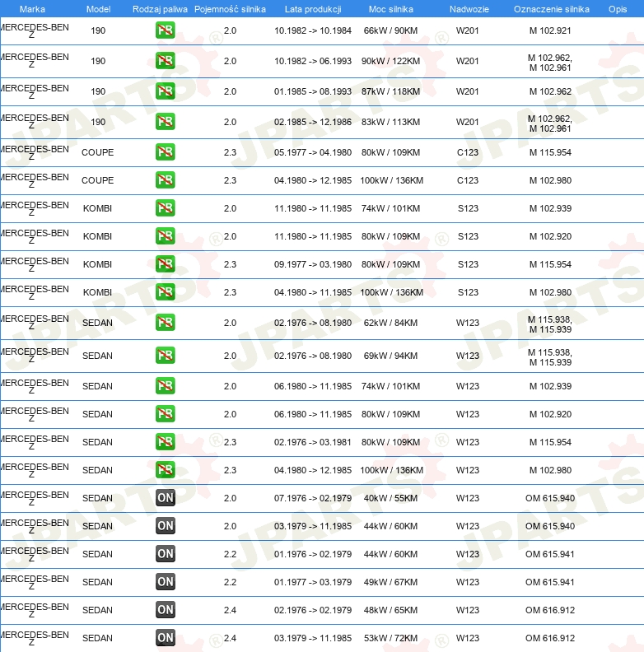Click the Opis column header
The image size is (644, 652).
(618, 9)
